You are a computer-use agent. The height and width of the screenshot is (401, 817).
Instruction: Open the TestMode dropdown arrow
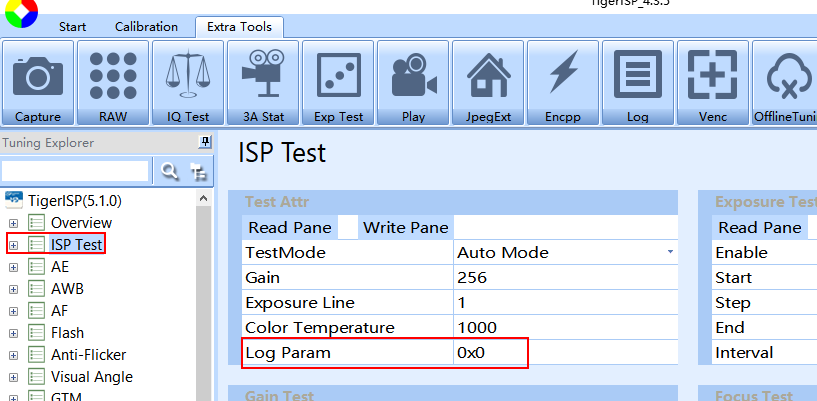click(670, 253)
